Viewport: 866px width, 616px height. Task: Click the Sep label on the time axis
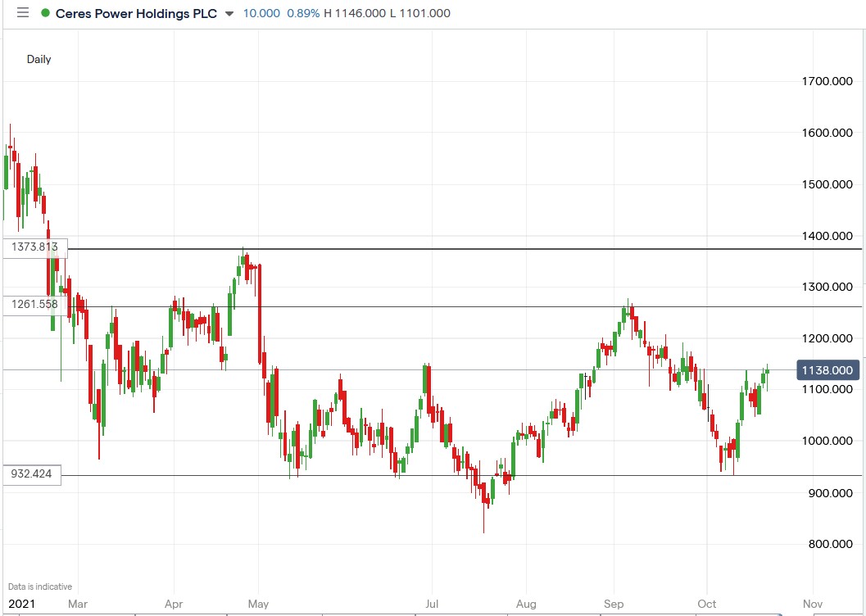(614, 604)
